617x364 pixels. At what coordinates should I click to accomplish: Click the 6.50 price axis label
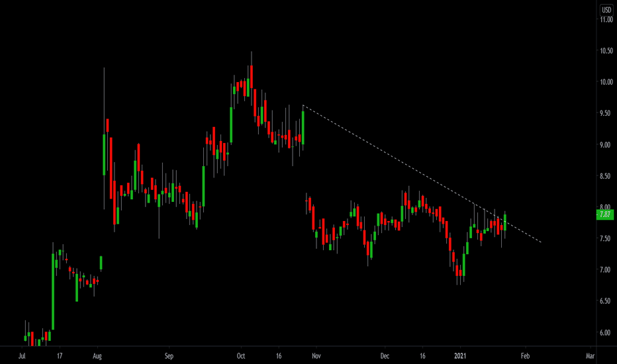[x=605, y=301]
